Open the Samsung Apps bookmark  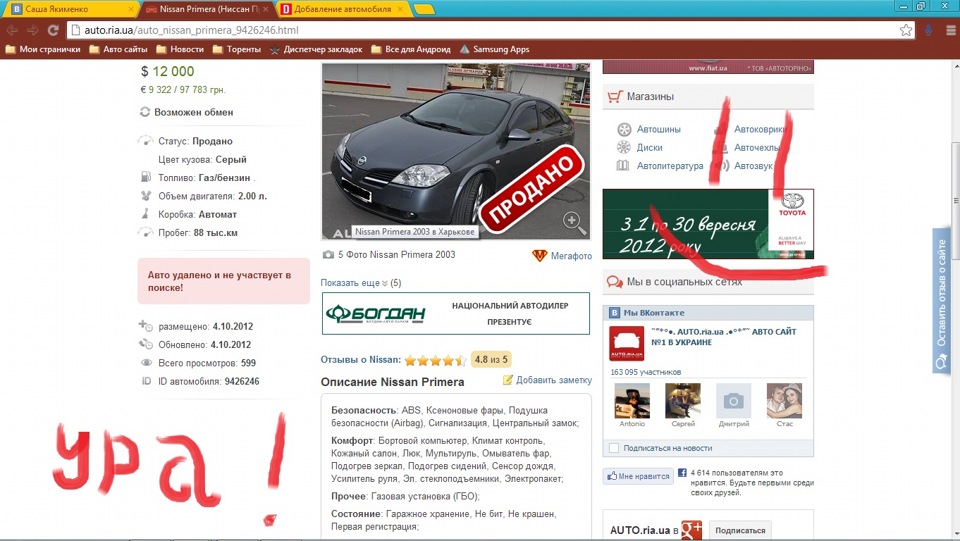(495, 49)
